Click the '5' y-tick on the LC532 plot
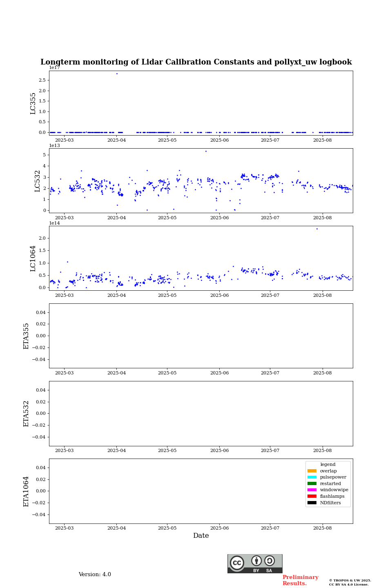Screen dimensions: 392x588 44,155
